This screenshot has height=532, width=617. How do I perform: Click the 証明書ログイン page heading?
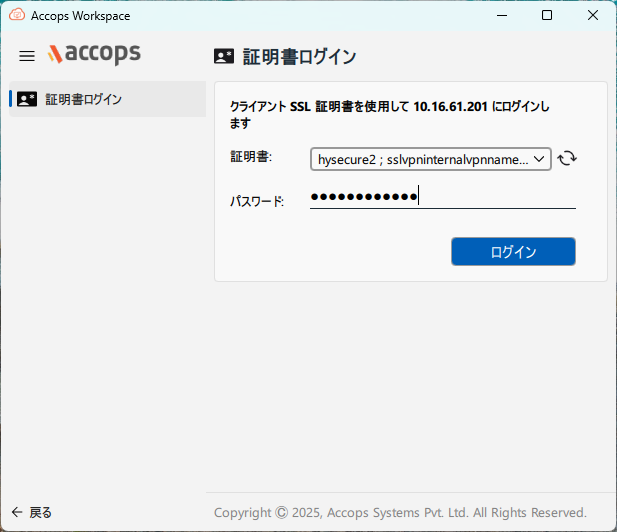click(299, 57)
